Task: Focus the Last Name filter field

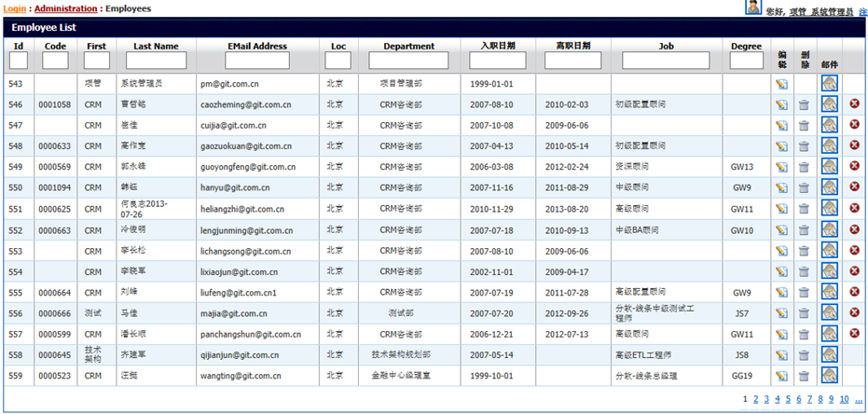Action: (x=156, y=61)
